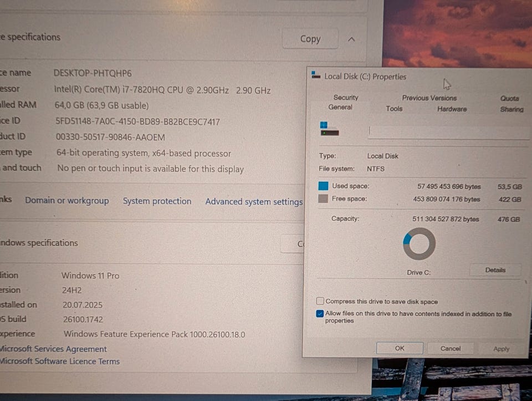
Task: Switch to the Security tab
Action: click(346, 98)
